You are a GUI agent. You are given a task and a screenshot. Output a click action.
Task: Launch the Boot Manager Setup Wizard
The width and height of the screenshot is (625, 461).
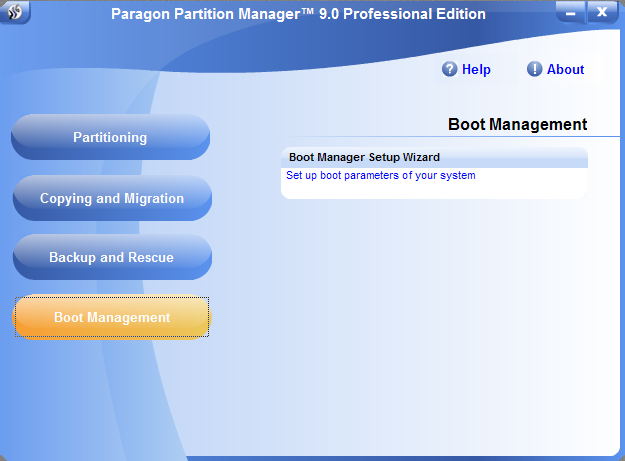point(364,157)
